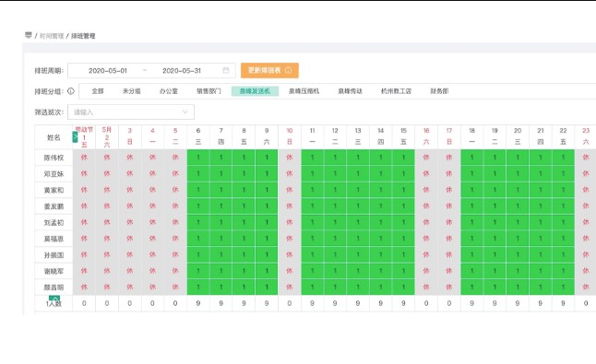The height and width of the screenshot is (364, 596).
Task: Click 谢晓军's shift cell on day 20
Action: point(518,271)
